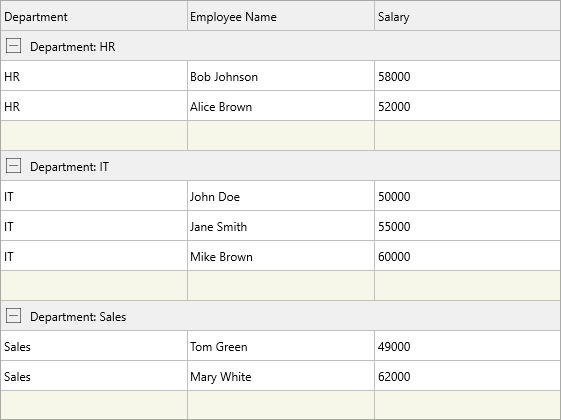Select the Alice Brown name cell
Screen dimensions: 561x420
(x=281, y=106)
